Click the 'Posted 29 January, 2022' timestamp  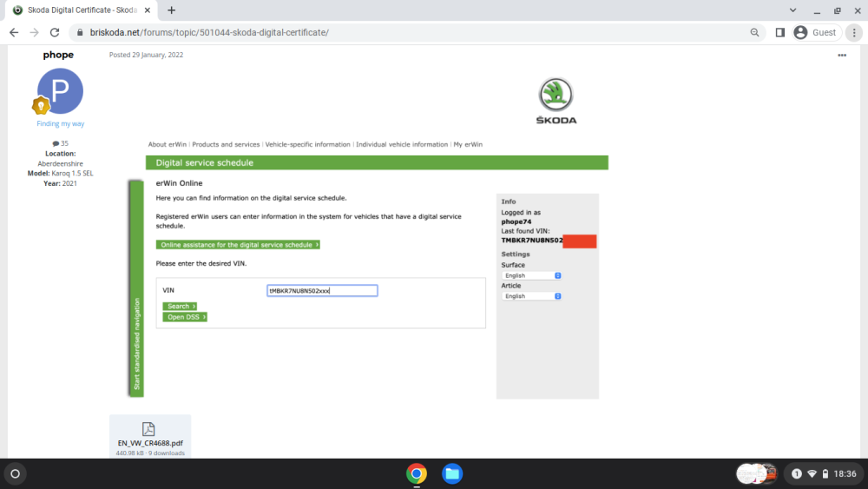click(x=146, y=55)
